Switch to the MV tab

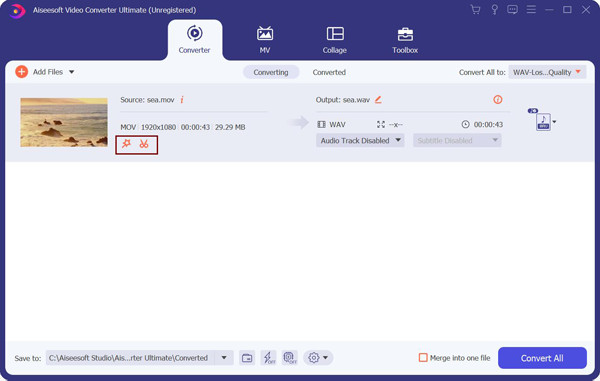pos(265,40)
